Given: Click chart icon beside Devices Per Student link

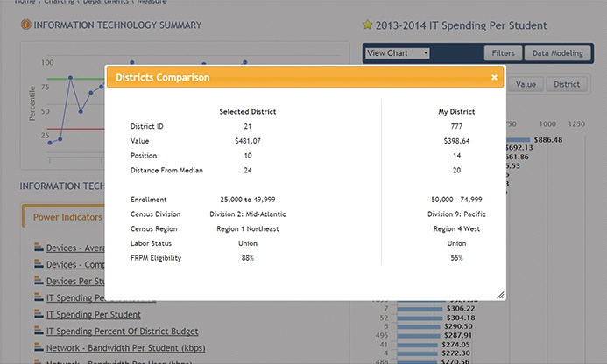Looking at the screenshot, I should point(39,281).
